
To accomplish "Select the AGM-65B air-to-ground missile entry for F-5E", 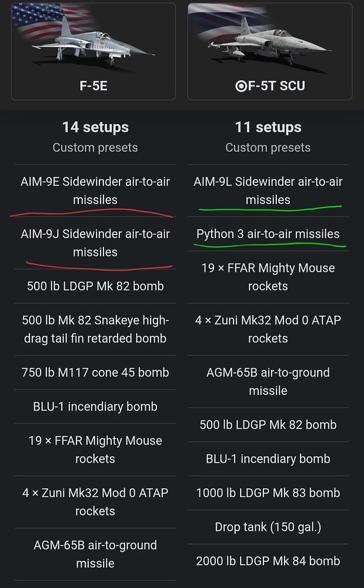I will pyautogui.click(x=95, y=554).
